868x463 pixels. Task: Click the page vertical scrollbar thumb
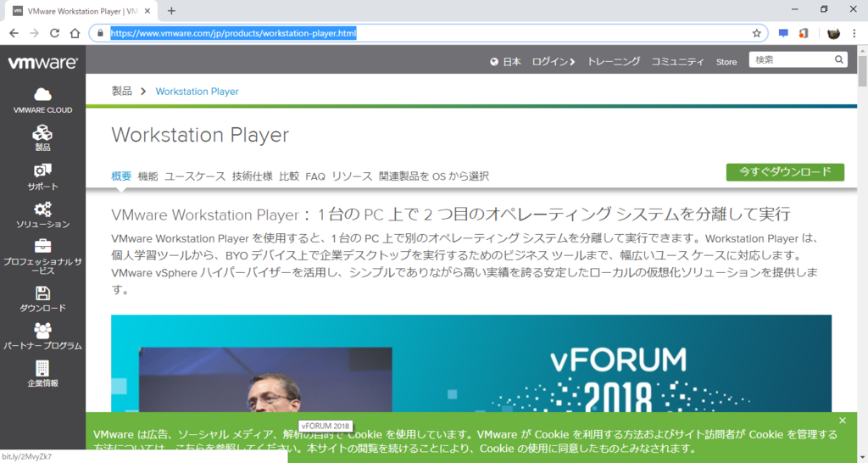click(x=862, y=71)
